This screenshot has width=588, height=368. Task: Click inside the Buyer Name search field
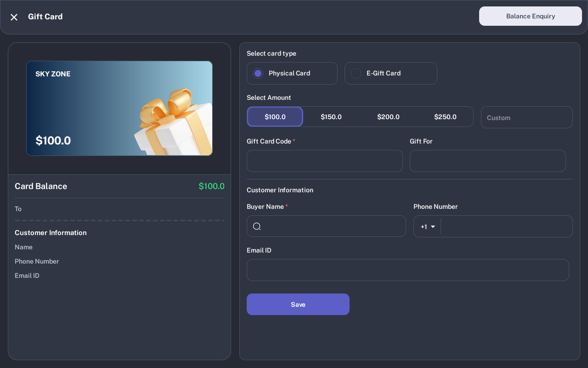pyautogui.click(x=326, y=226)
